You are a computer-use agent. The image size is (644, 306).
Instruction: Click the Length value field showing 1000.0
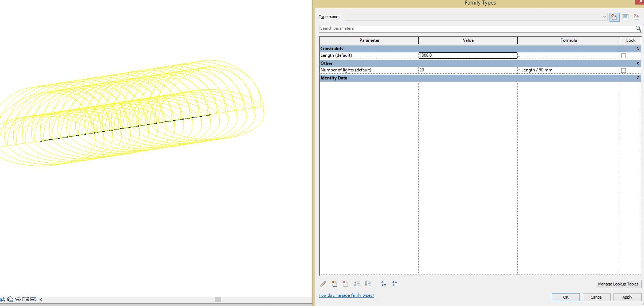(x=468, y=56)
